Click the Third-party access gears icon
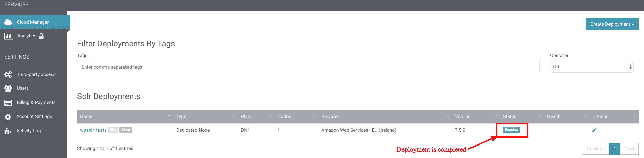Screen dimensions: 644x158 click(8, 74)
